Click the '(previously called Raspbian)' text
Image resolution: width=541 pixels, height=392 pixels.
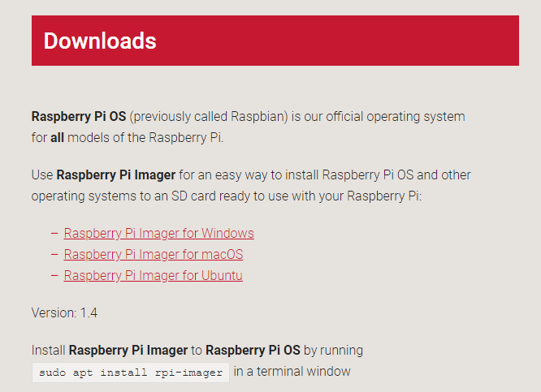coord(209,116)
